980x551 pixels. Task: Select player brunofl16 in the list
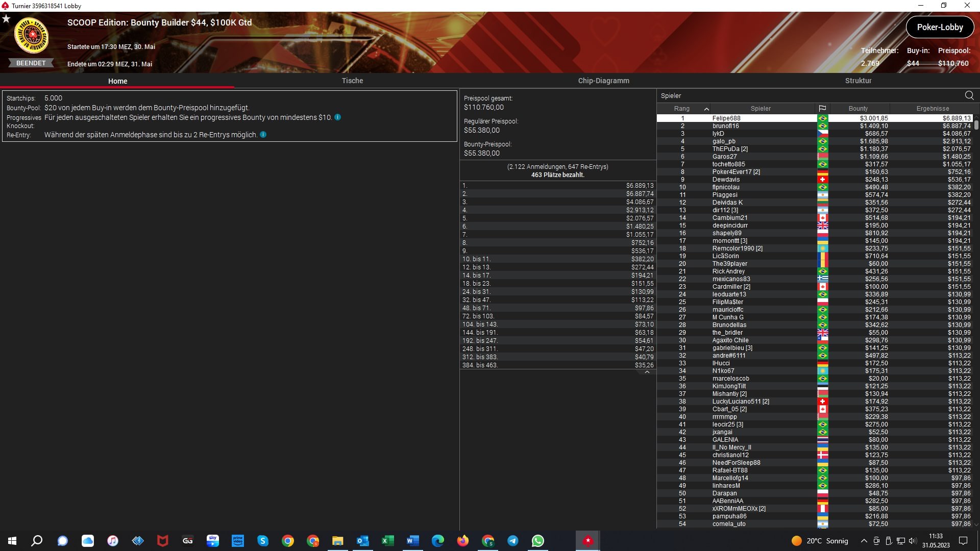[815, 126]
